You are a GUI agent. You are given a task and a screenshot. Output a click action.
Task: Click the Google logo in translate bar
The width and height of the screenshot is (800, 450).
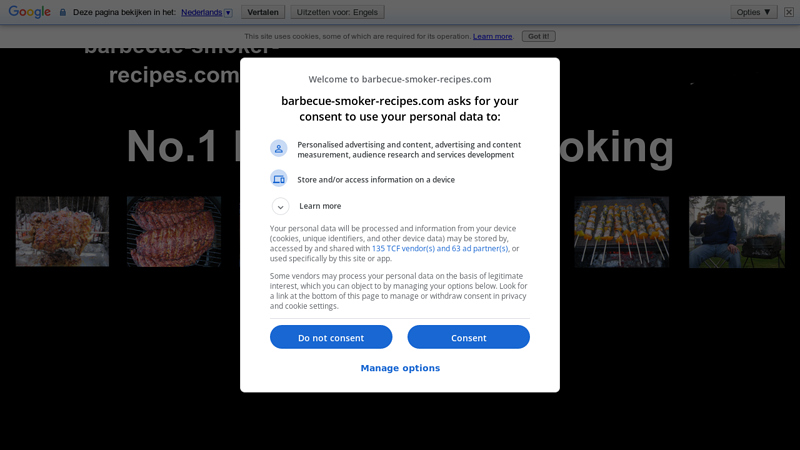tap(29, 12)
